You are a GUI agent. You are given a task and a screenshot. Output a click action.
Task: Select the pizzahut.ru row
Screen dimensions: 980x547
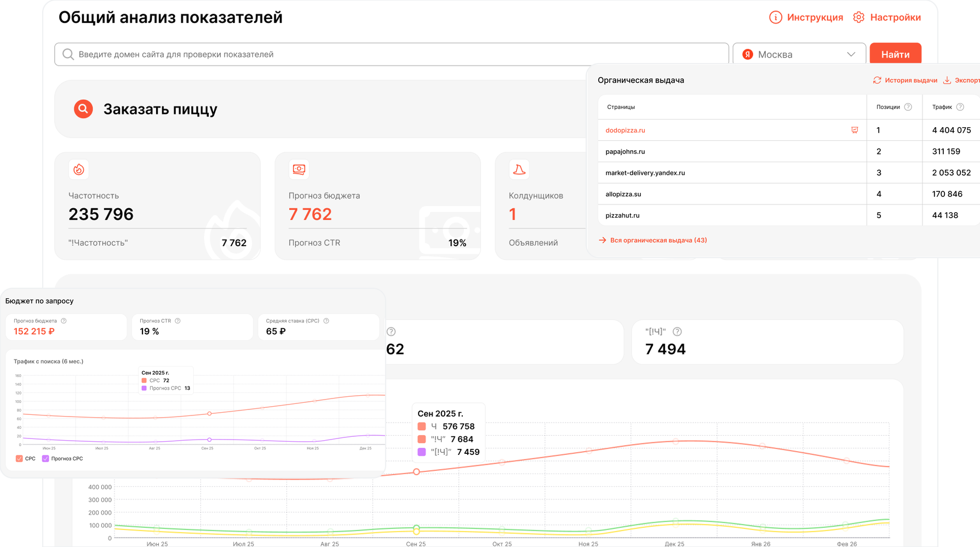(789, 215)
